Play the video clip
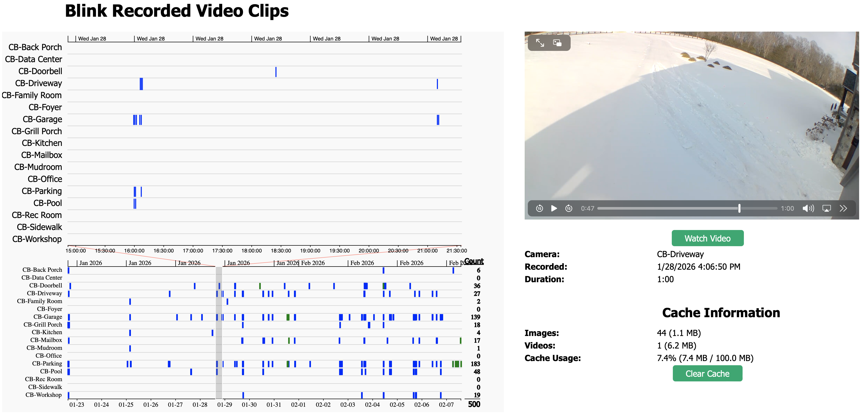 (554, 208)
